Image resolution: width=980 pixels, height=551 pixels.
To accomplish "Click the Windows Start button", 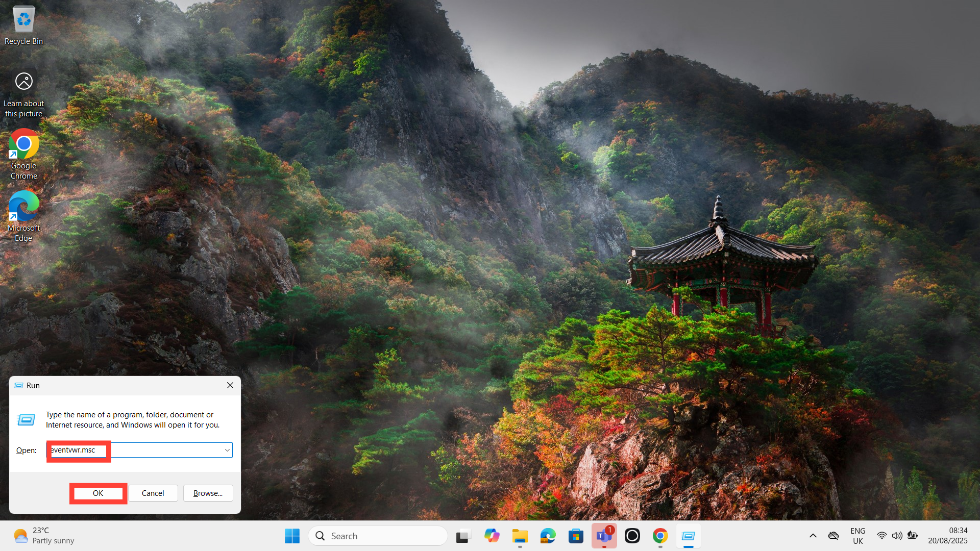I will click(292, 536).
